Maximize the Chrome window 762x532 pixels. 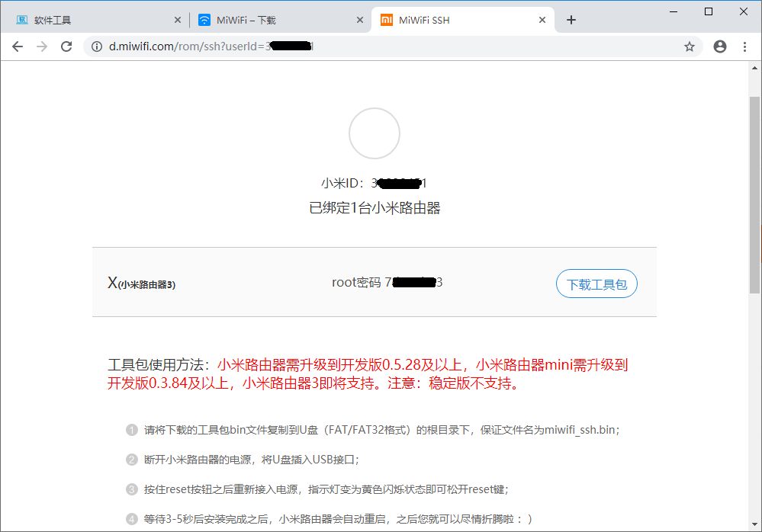tap(709, 11)
